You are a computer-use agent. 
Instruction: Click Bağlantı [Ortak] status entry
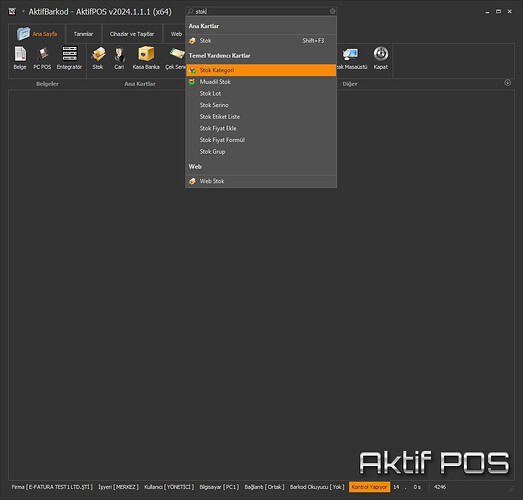tap(264, 487)
